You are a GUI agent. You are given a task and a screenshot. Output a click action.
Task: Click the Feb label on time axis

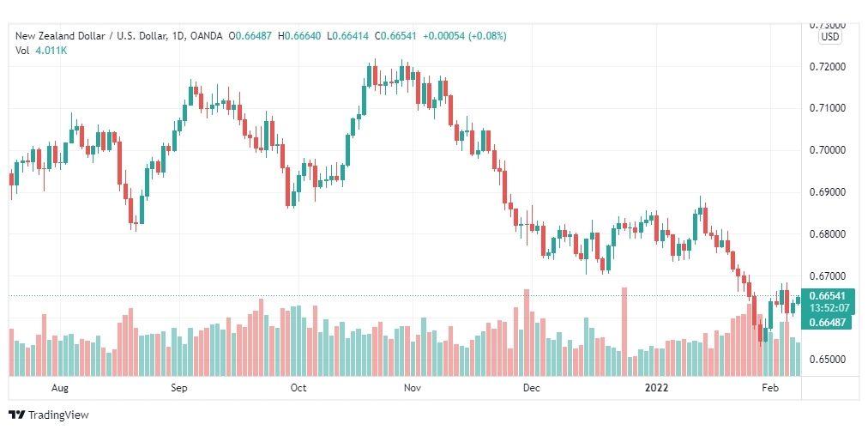[x=770, y=388]
